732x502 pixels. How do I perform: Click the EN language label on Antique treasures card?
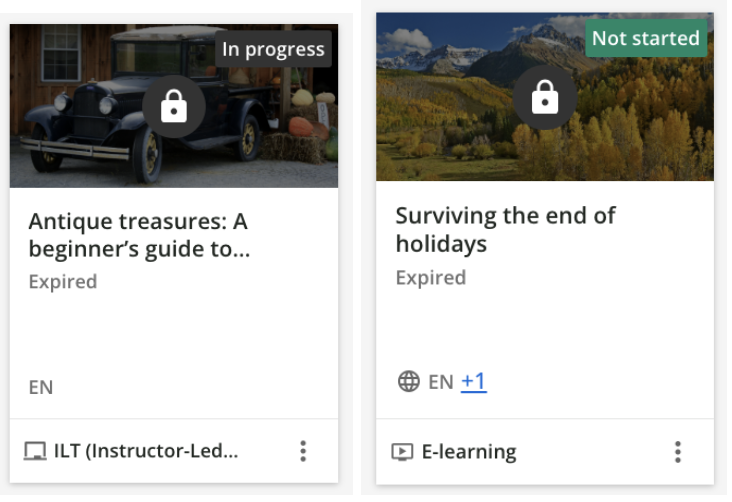pos(41,387)
